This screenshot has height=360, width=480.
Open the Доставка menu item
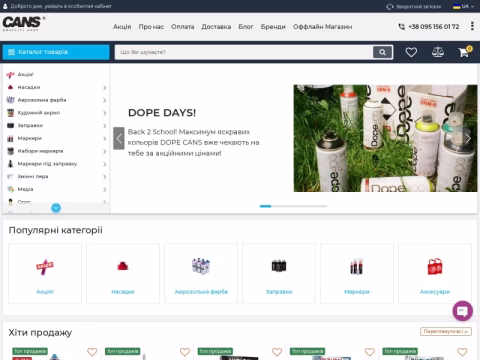click(216, 27)
